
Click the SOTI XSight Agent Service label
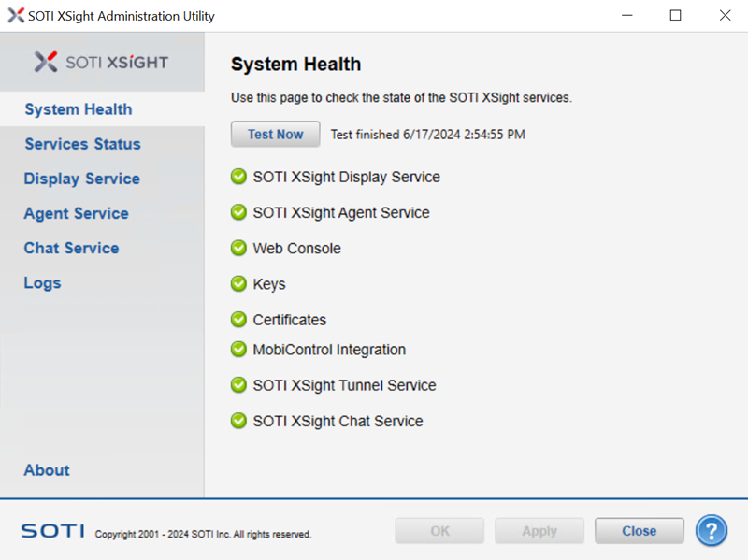click(341, 213)
